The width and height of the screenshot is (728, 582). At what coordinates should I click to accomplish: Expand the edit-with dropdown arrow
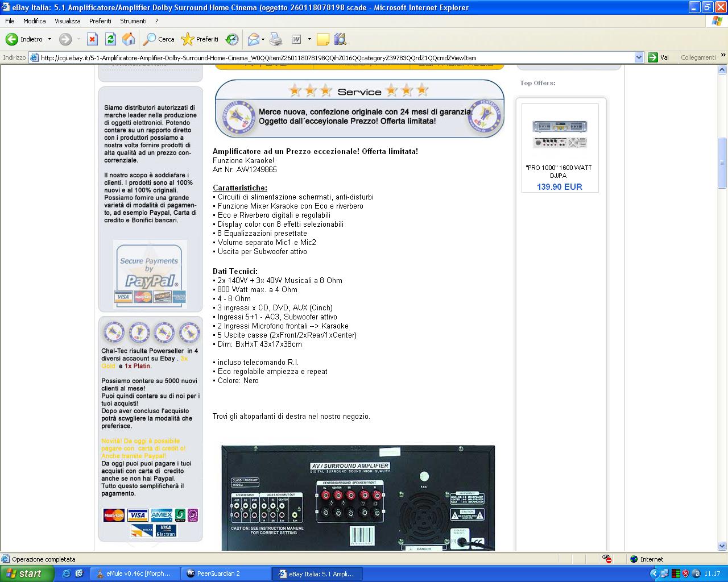[309, 39]
